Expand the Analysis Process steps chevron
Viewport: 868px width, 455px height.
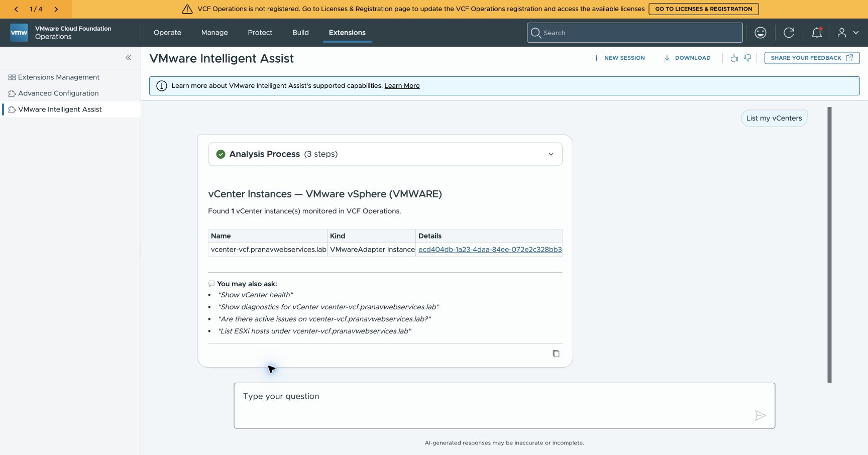pos(551,154)
